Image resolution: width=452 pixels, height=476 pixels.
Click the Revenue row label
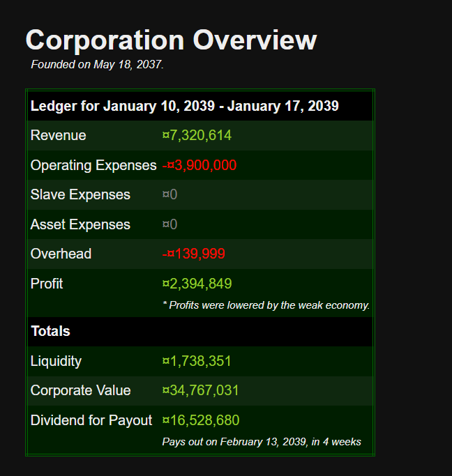(59, 135)
